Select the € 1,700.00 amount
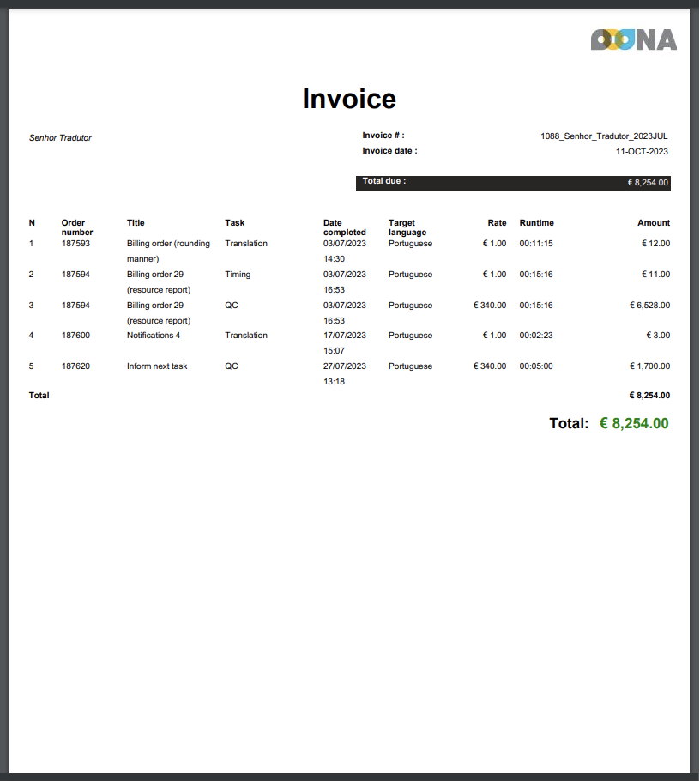The height and width of the screenshot is (781, 700). [649, 366]
